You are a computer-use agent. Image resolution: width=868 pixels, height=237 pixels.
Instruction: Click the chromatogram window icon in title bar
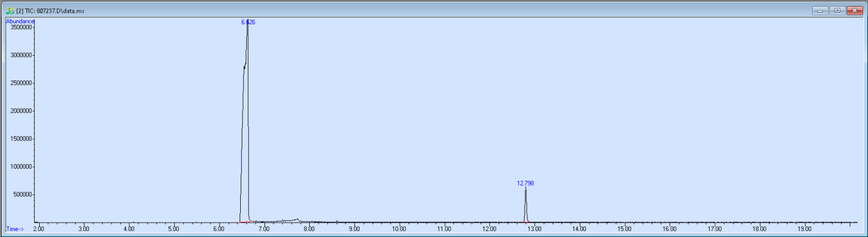tap(9, 10)
